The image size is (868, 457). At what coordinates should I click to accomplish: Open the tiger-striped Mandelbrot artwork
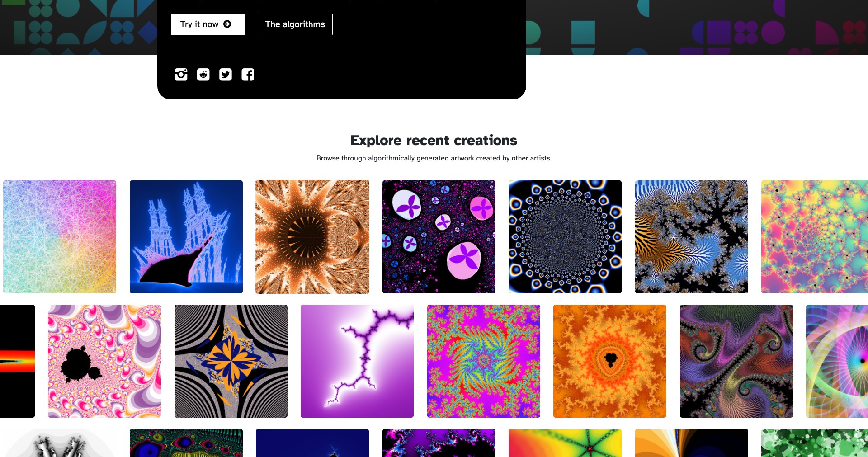(x=692, y=237)
